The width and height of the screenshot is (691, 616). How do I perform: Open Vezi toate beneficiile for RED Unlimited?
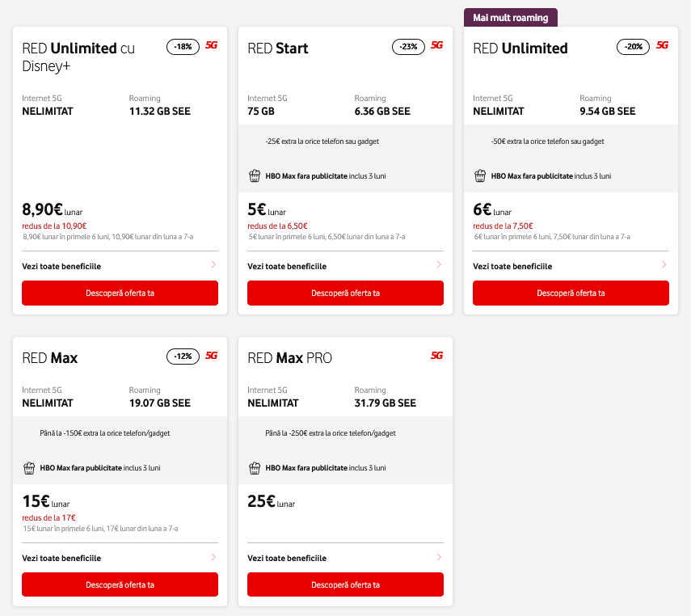point(512,266)
